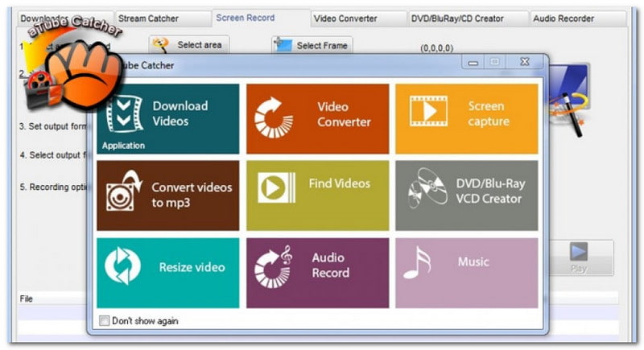Click the Select area button

coord(189,45)
